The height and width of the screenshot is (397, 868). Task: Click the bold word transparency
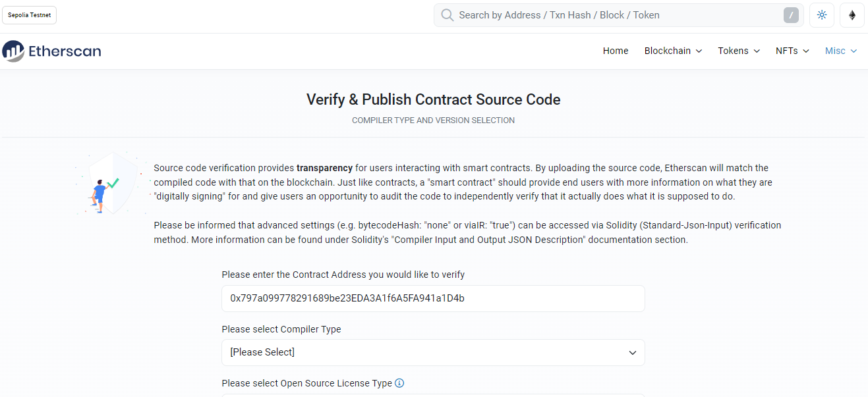(x=324, y=168)
